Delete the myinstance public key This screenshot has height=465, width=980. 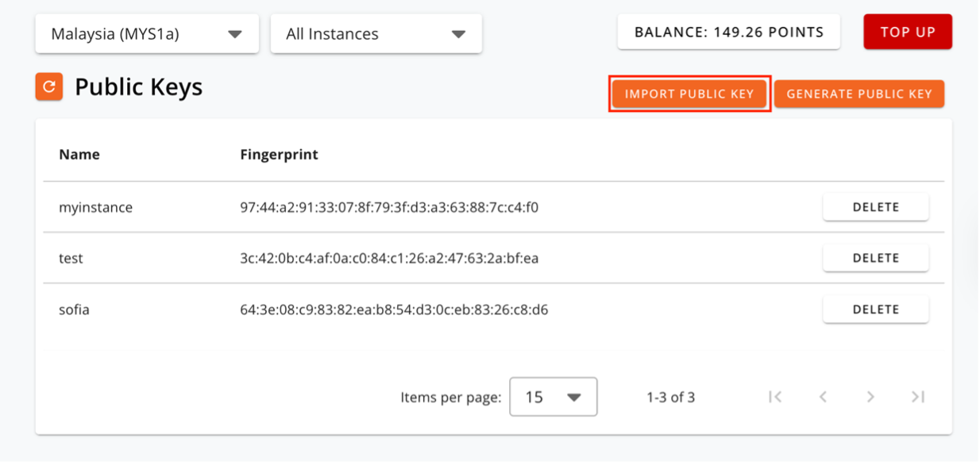876,207
